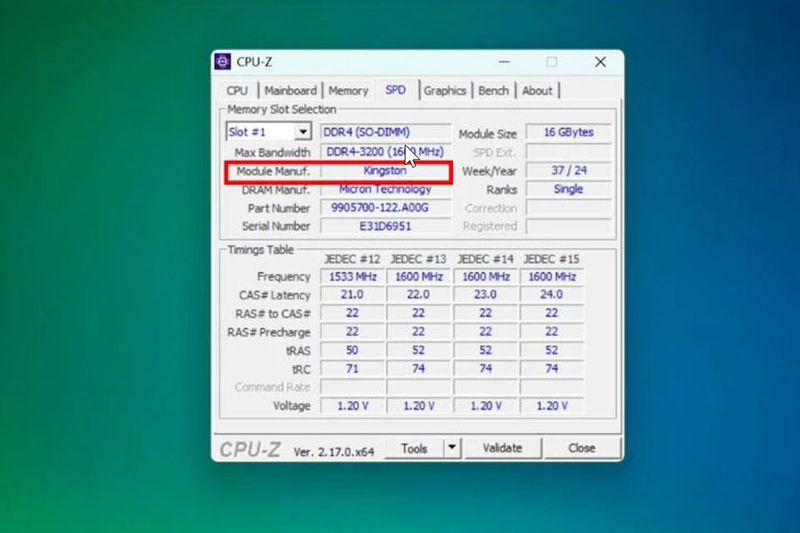800x533 pixels.
Task: Click the Validate button
Action: [x=503, y=448]
